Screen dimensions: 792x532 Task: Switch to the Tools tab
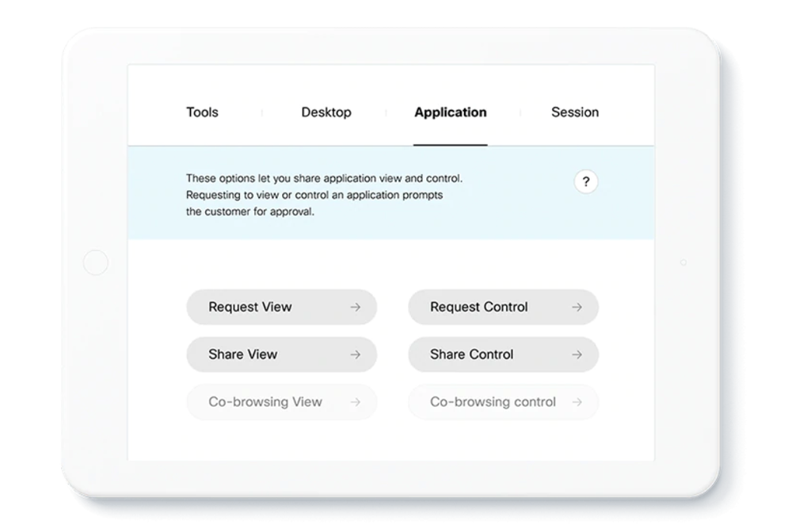point(202,112)
